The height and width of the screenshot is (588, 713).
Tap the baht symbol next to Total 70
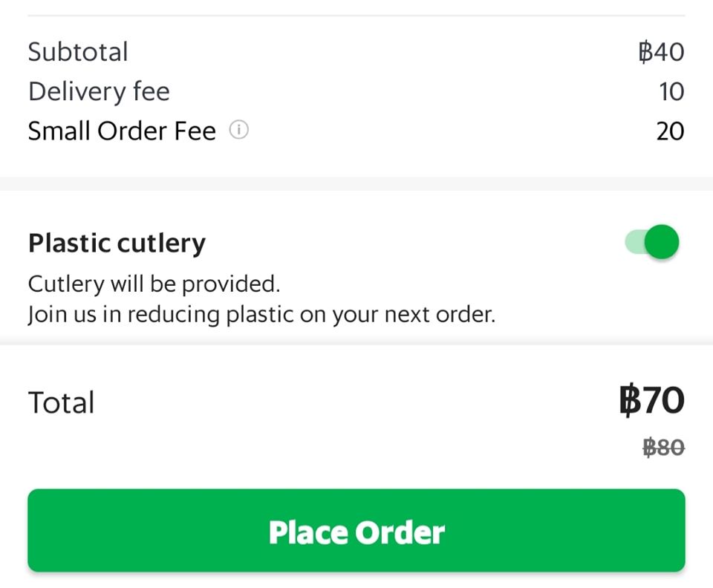pyautogui.click(x=628, y=400)
